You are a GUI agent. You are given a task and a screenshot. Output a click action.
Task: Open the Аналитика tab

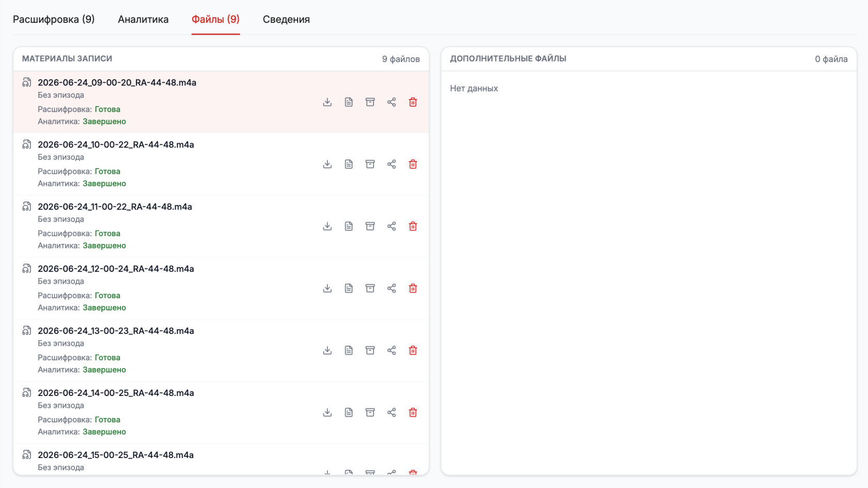coord(143,19)
